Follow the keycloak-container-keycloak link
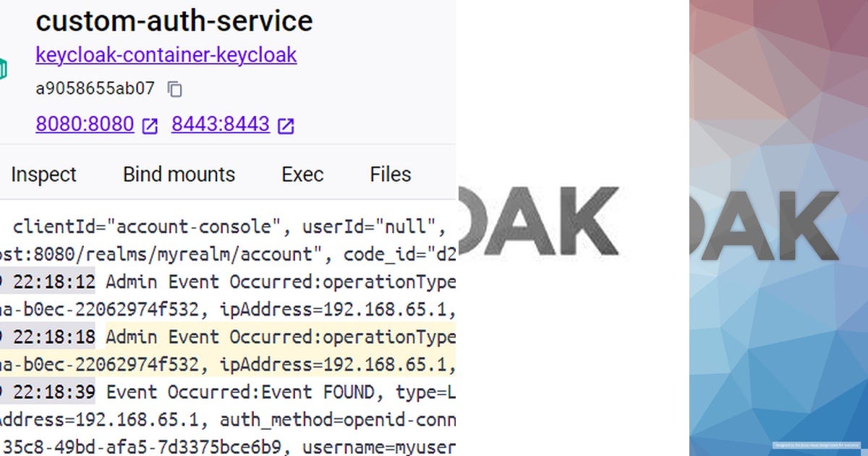The height and width of the screenshot is (456, 868). [166, 55]
